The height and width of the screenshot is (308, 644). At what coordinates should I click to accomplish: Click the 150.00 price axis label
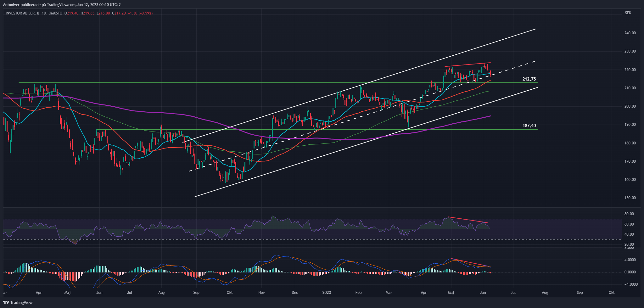[627, 198]
